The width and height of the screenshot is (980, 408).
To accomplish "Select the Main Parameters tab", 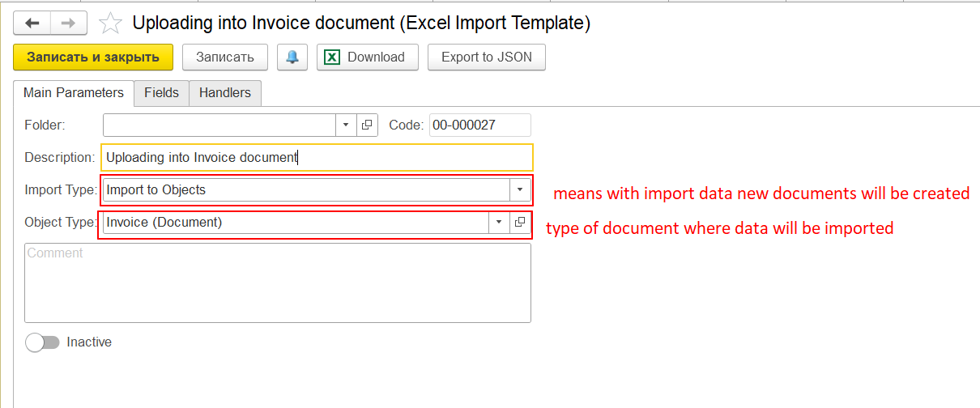I will [x=74, y=92].
